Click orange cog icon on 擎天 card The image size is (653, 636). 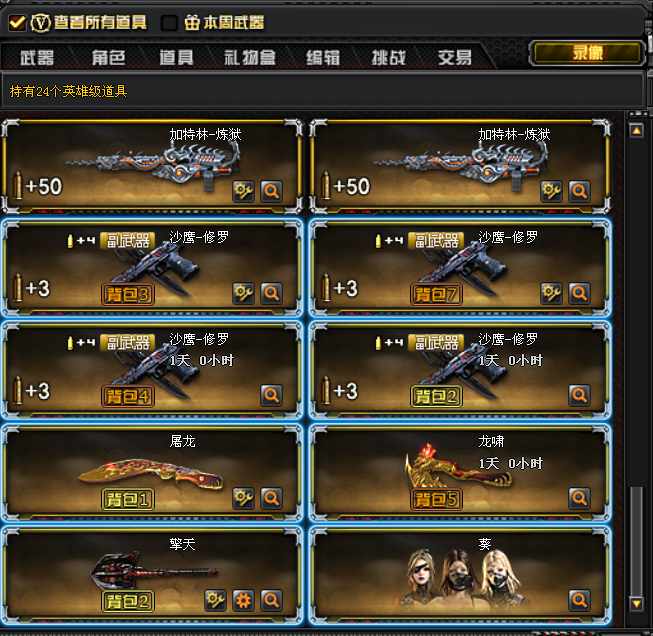pos(244,600)
